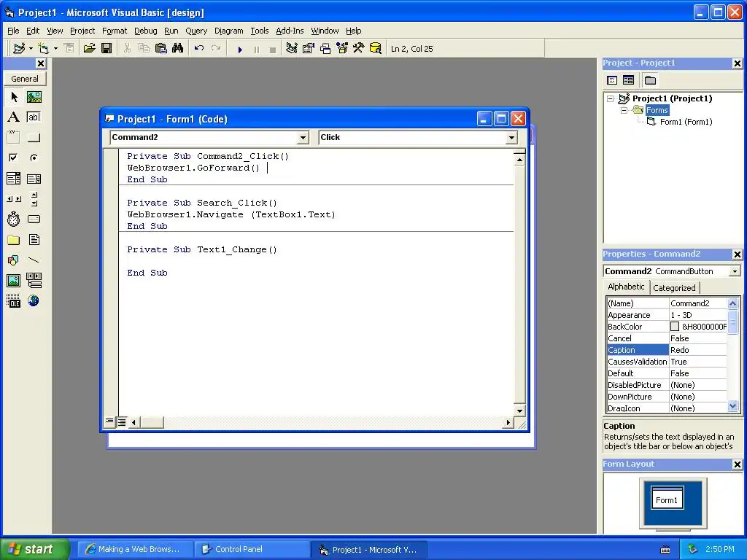The image size is (747, 560).
Task: Click the General toolbox tab button
Action: (x=25, y=79)
